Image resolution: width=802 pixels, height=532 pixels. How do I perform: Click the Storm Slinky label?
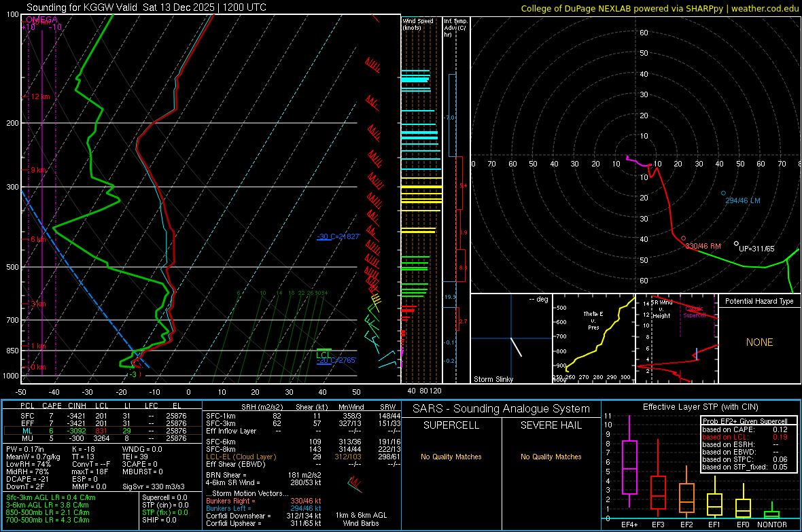[x=493, y=379]
